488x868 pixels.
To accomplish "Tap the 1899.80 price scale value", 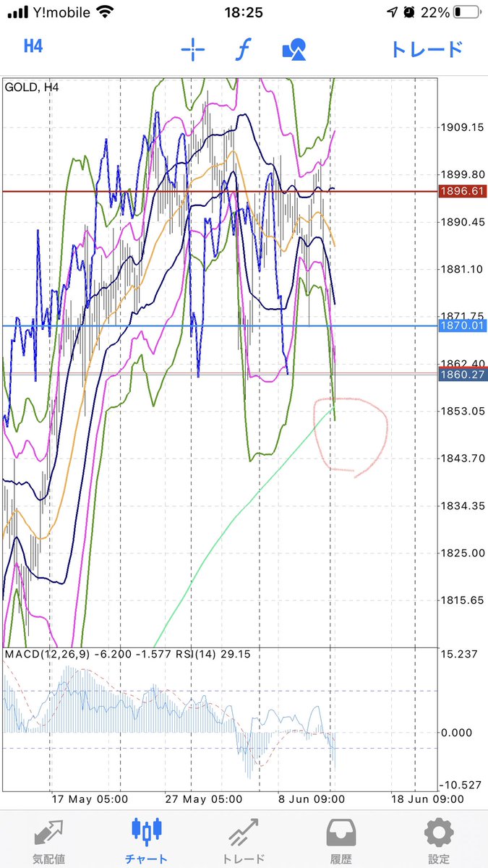I will 463,174.
